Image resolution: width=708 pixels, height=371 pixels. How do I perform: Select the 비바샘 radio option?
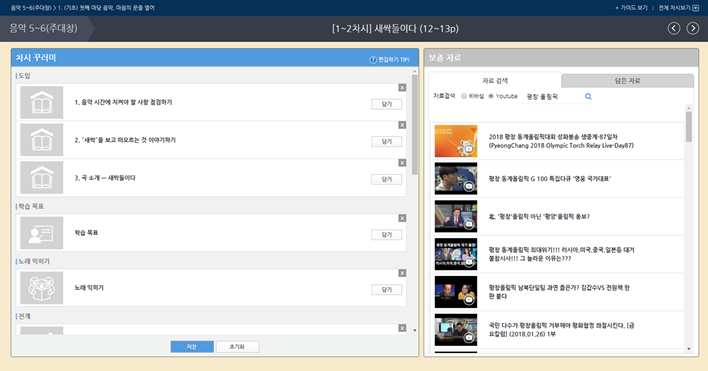(x=464, y=96)
